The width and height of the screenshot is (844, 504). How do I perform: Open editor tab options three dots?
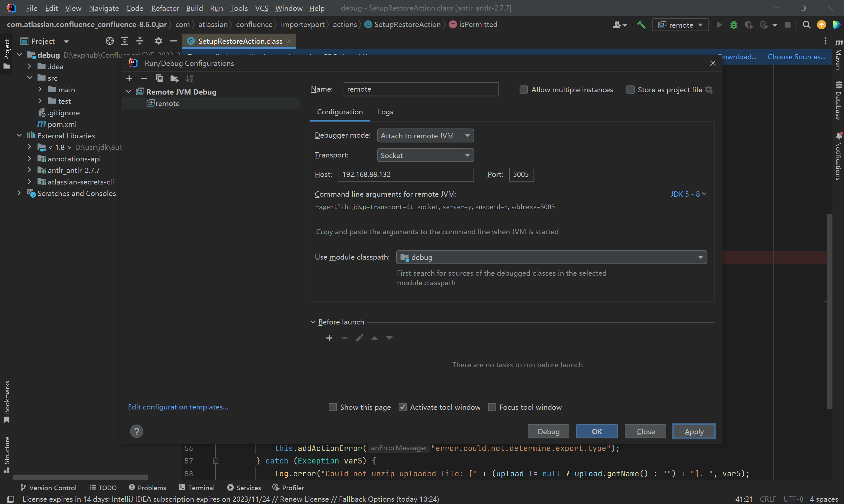point(825,41)
